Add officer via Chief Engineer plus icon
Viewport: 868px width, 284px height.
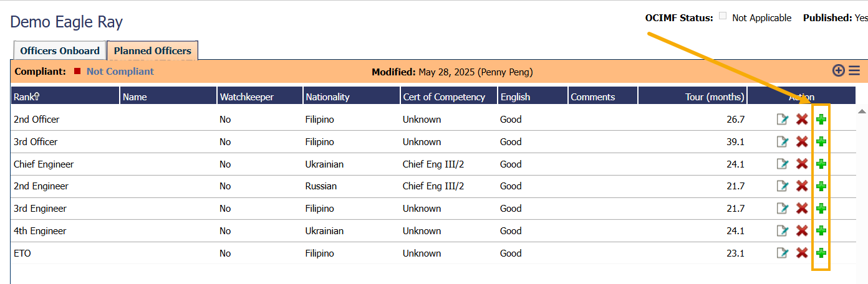(821, 164)
